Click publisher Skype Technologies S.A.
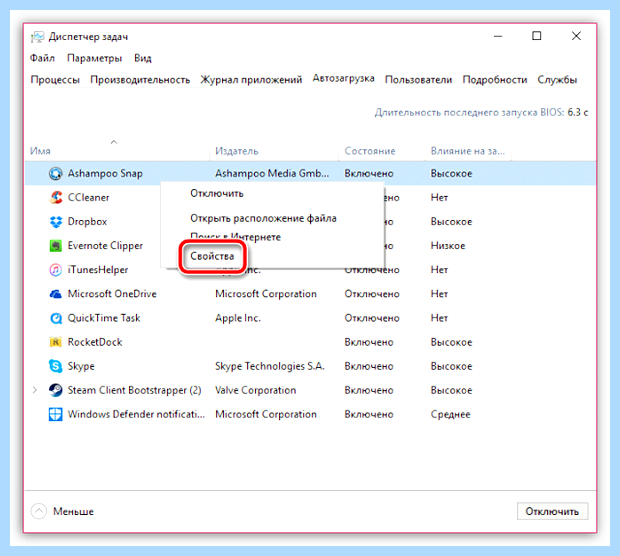 tap(270, 366)
